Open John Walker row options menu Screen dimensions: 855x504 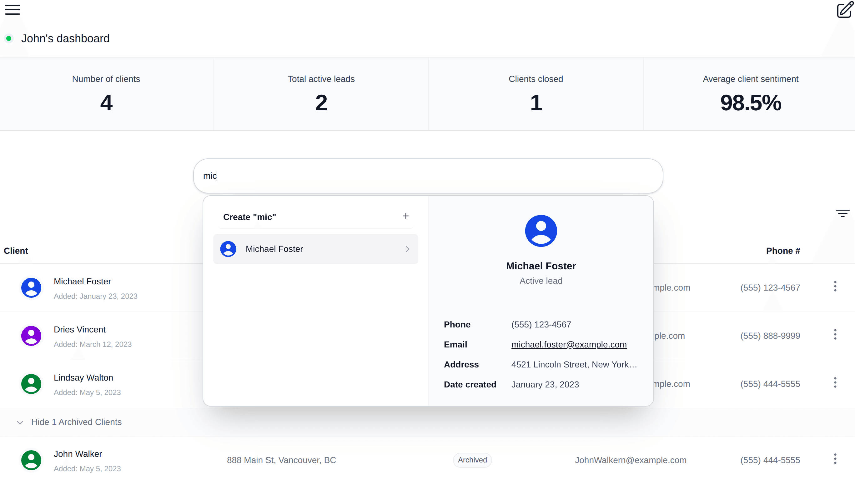(835, 459)
